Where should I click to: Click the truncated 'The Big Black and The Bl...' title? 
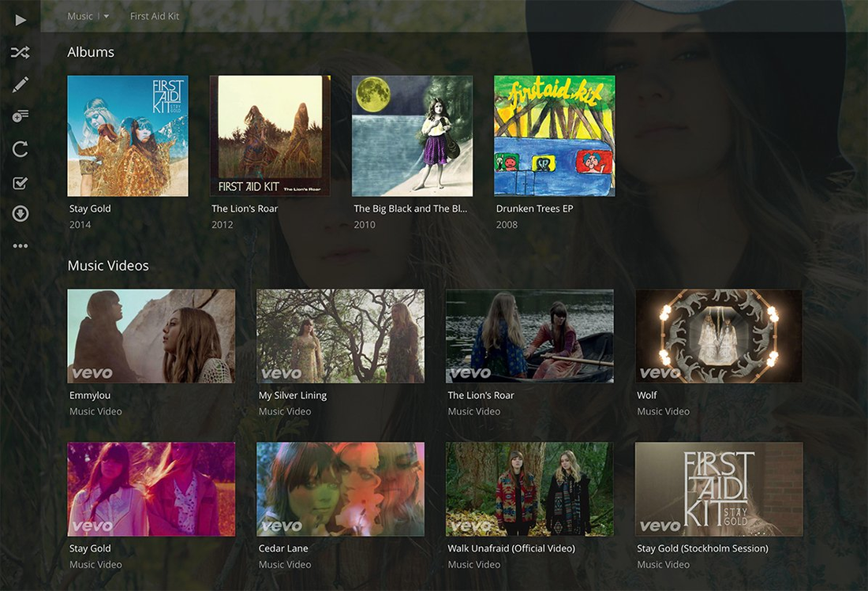pyautogui.click(x=410, y=208)
